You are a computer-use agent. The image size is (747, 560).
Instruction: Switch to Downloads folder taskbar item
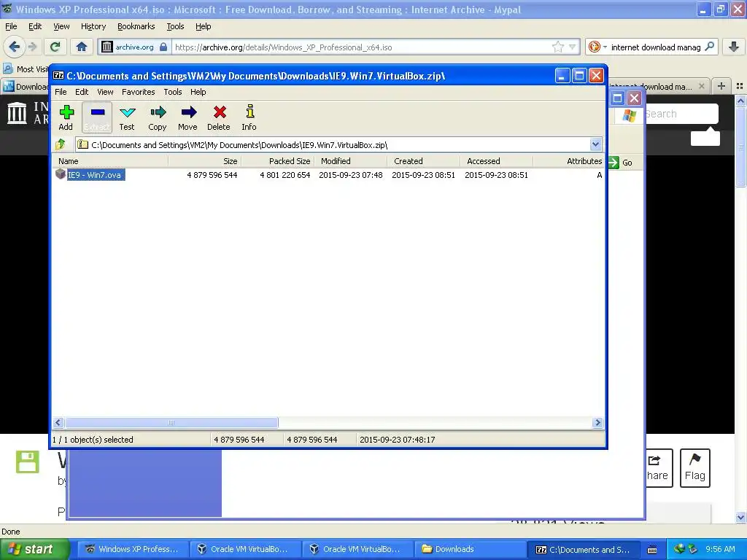pos(469,549)
